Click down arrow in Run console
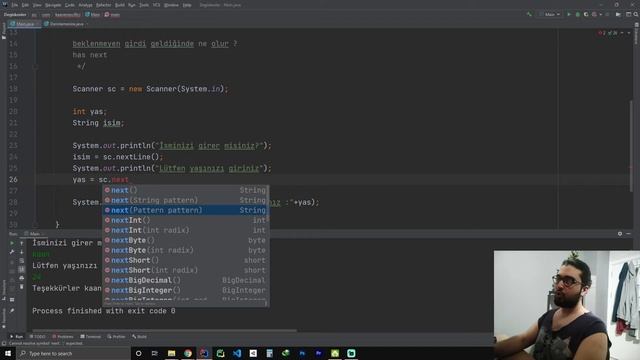 click(22, 252)
